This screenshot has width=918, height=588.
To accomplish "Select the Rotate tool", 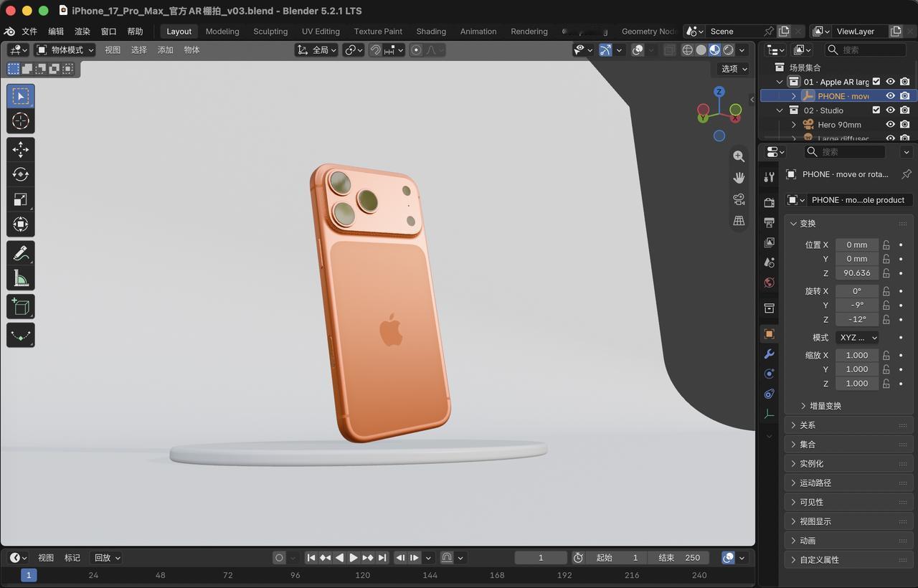I will click(21, 174).
